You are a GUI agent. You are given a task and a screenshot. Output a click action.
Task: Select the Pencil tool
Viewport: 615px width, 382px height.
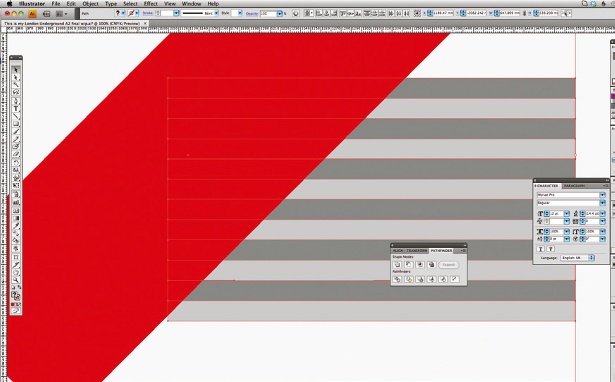tap(16, 138)
